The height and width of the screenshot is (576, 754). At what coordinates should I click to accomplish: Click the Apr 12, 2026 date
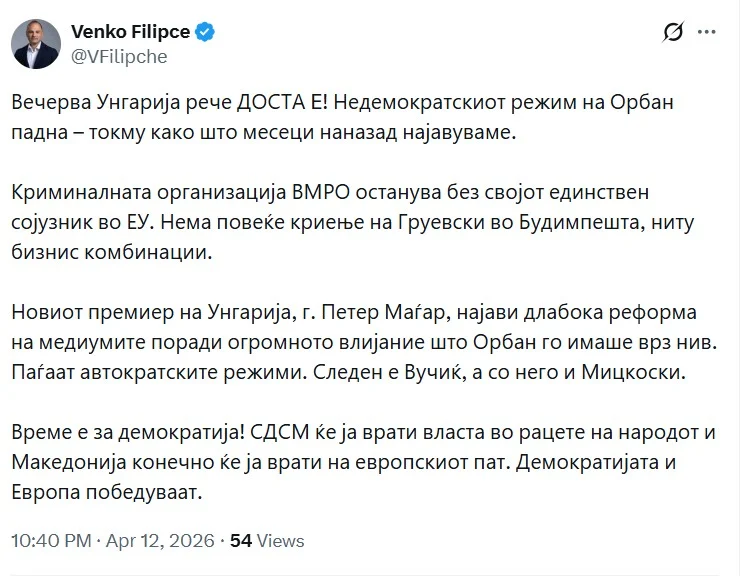(x=157, y=541)
